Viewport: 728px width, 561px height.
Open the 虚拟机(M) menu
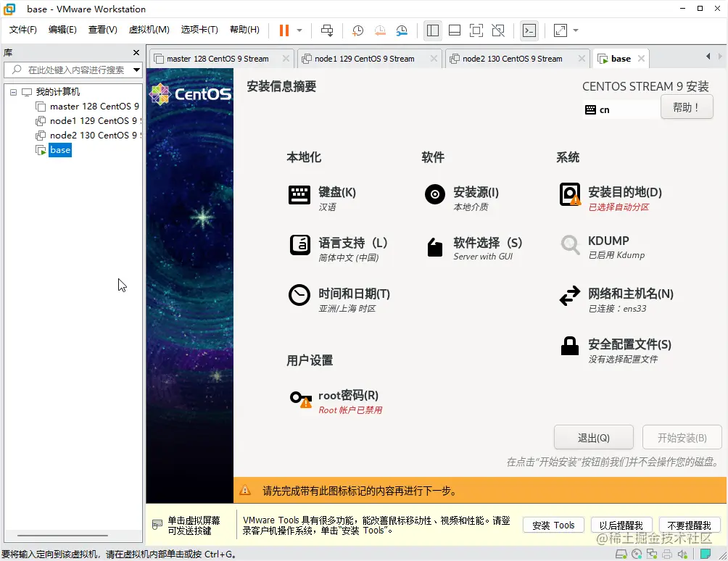pyautogui.click(x=149, y=30)
